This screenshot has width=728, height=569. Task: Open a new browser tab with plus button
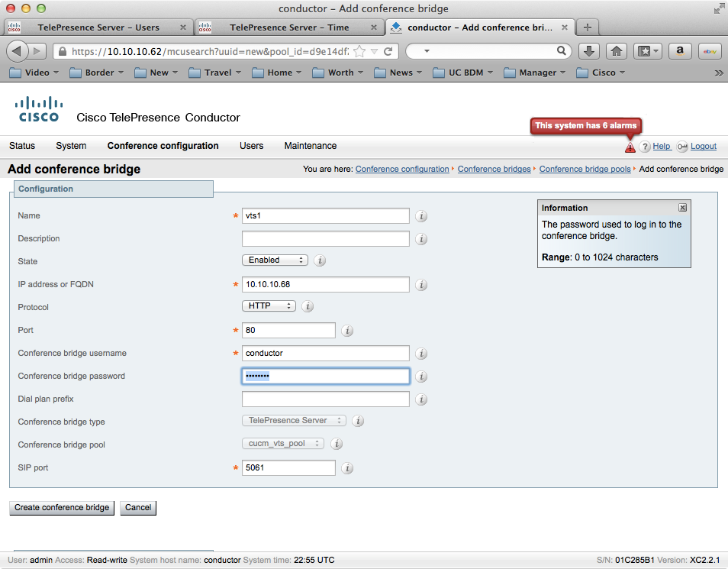point(588,27)
